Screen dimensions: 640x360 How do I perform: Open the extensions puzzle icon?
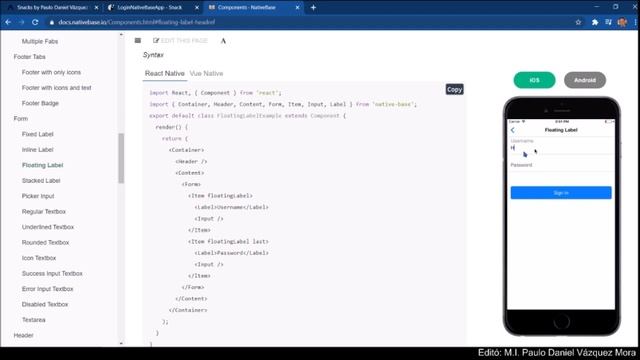(595, 22)
